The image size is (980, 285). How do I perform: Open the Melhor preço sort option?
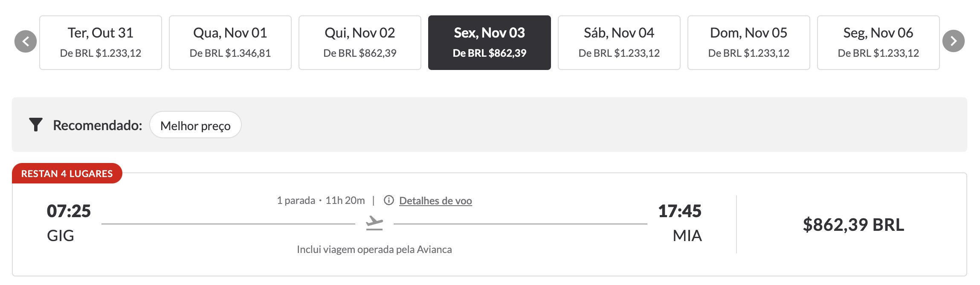click(195, 125)
